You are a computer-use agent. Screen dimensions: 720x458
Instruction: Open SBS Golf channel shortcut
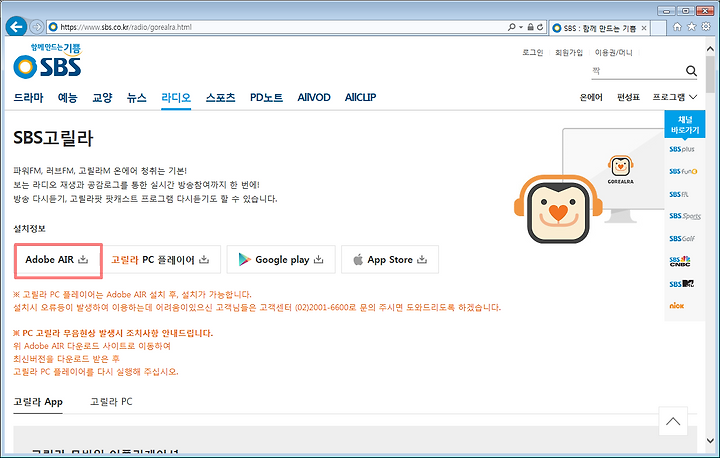click(682, 238)
